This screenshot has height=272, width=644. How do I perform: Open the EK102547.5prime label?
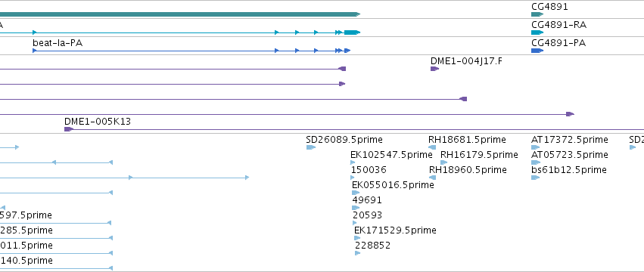(x=391, y=155)
